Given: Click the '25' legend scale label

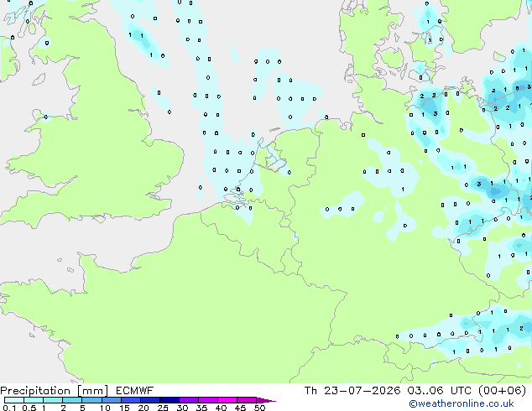Looking at the screenshot, I should 163,408.
